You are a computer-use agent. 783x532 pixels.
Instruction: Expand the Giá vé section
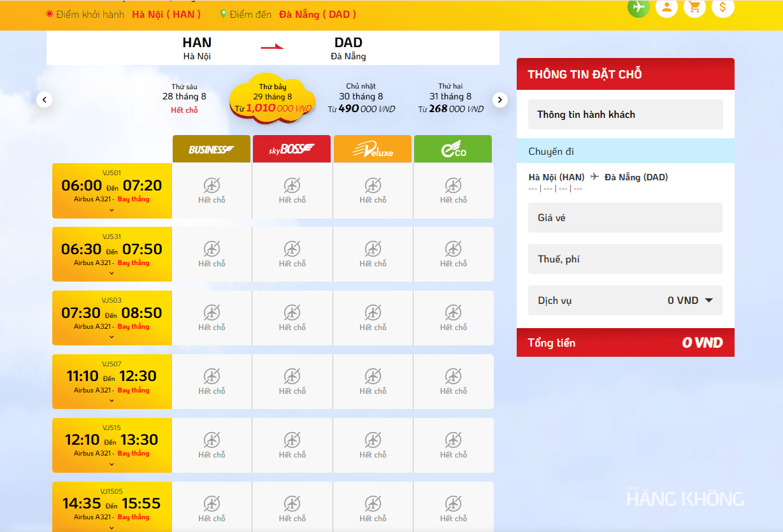626,218
